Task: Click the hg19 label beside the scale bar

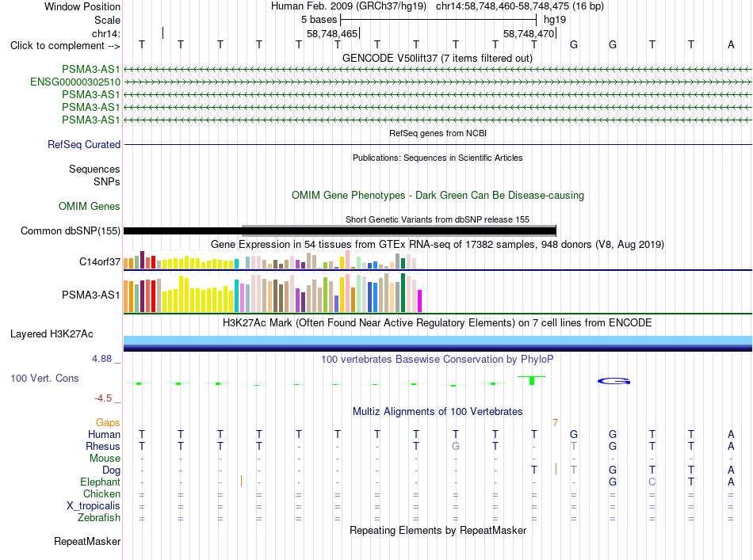Action: pos(555,20)
